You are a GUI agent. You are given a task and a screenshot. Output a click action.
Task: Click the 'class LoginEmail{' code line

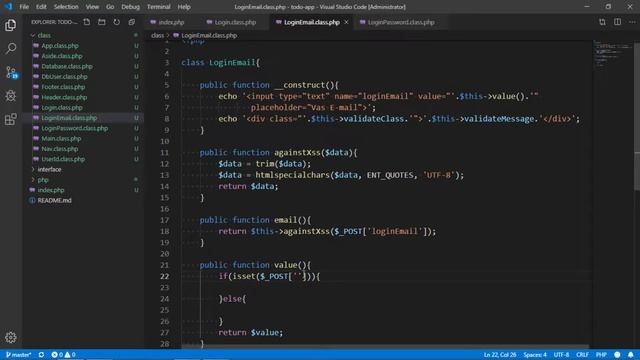click(220, 62)
